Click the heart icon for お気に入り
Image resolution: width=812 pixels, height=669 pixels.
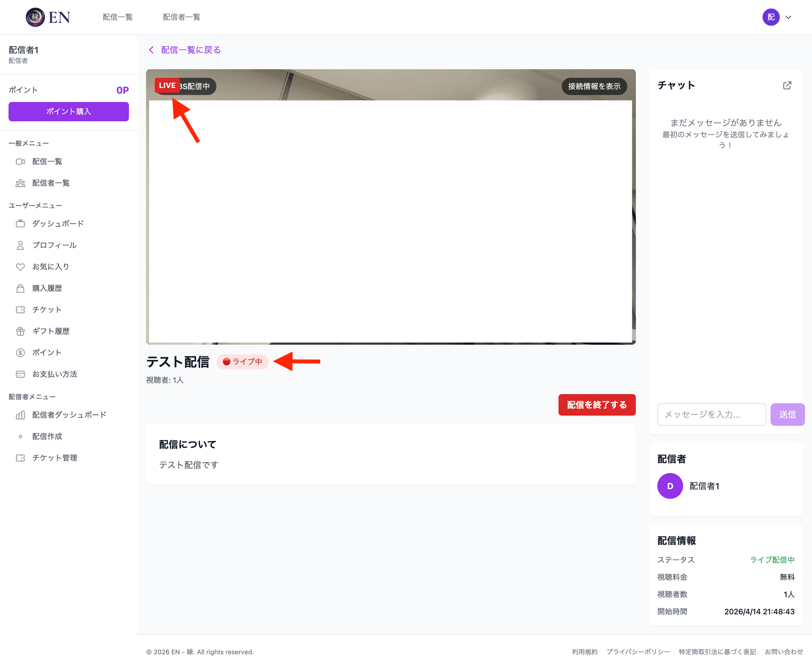20,267
